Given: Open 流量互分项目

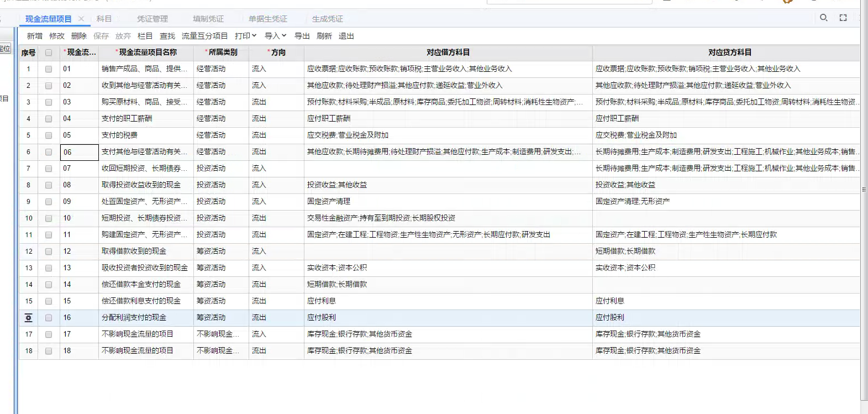Looking at the screenshot, I should (x=205, y=36).
